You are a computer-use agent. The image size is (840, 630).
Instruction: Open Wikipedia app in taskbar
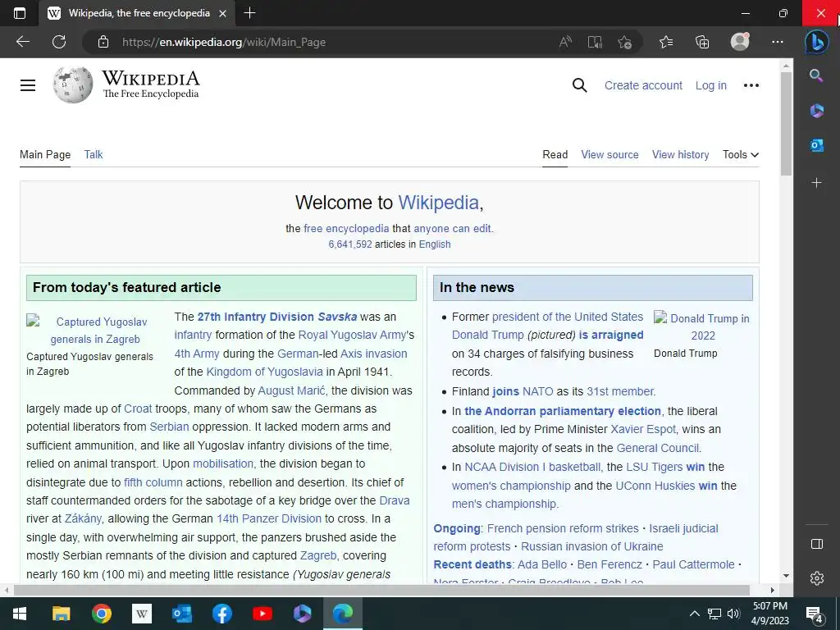pos(141,614)
